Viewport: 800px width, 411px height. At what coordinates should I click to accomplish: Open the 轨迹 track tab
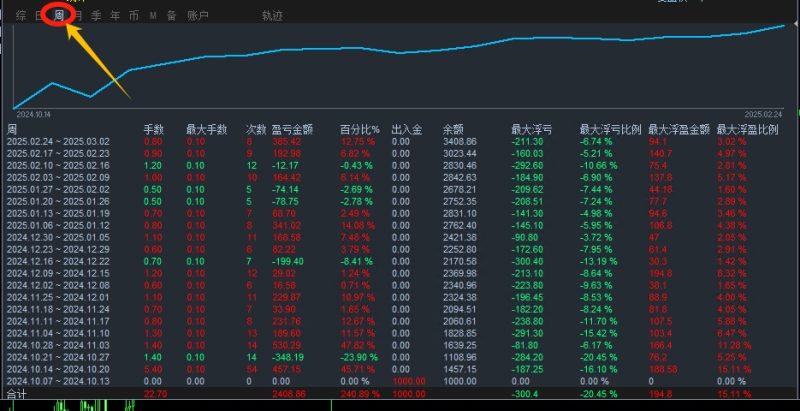tap(272, 16)
